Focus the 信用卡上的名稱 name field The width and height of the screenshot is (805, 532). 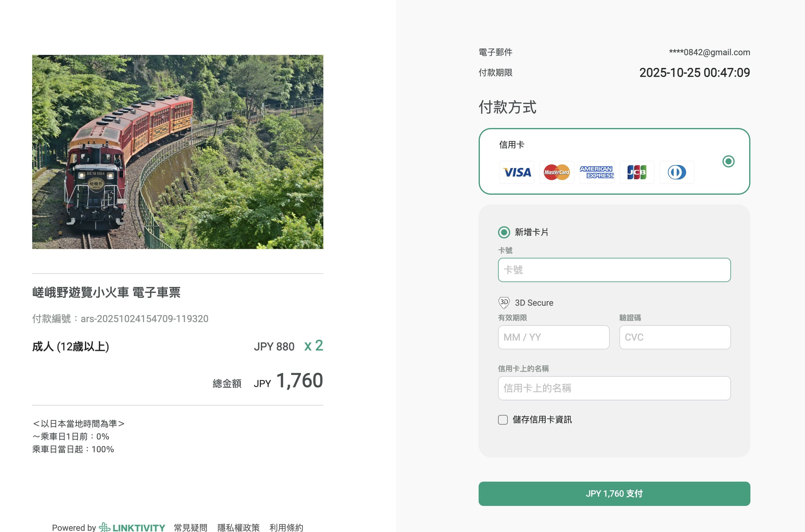[x=614, y=388]
